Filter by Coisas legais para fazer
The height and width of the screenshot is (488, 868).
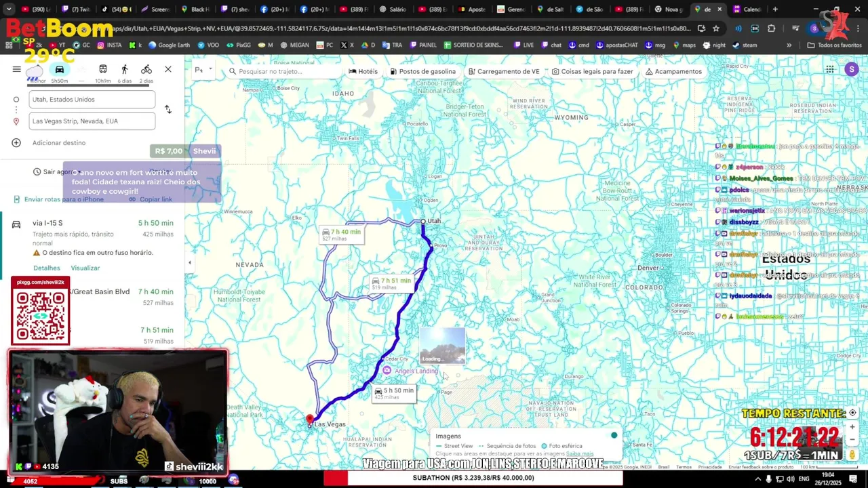593,71
